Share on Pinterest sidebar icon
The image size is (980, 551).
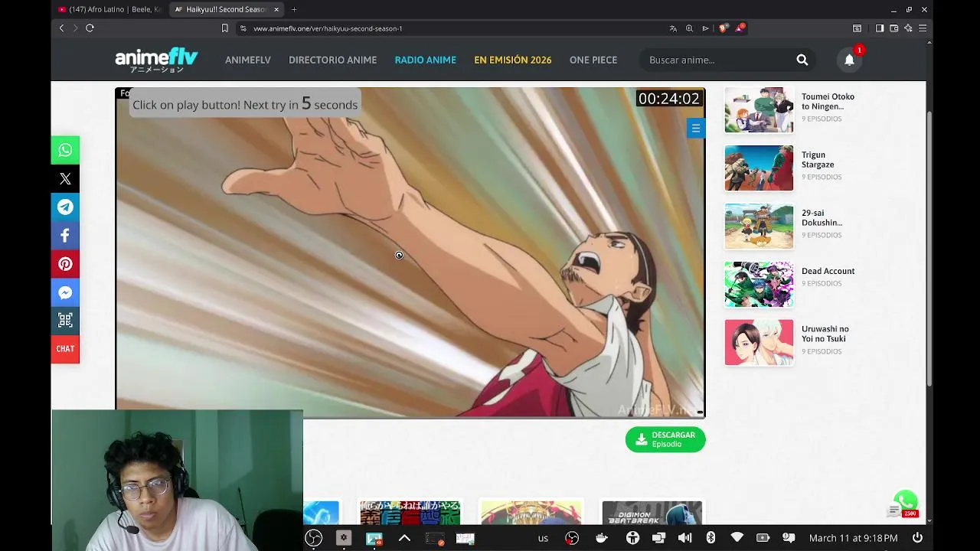pos(65,264)
